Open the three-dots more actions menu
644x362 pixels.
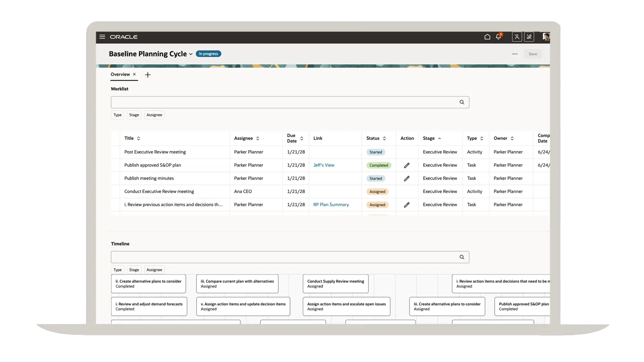[515, 54]
